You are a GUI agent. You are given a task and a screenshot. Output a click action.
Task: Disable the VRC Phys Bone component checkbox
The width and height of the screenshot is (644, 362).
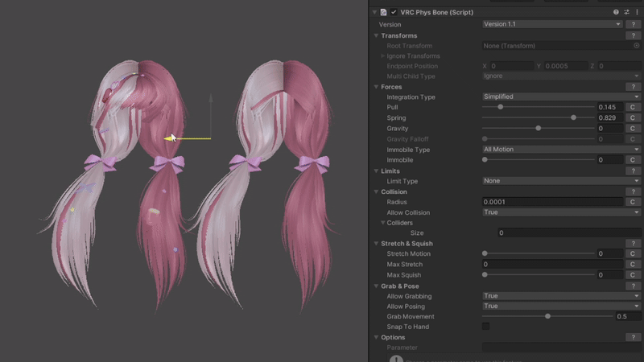point(394,13)
